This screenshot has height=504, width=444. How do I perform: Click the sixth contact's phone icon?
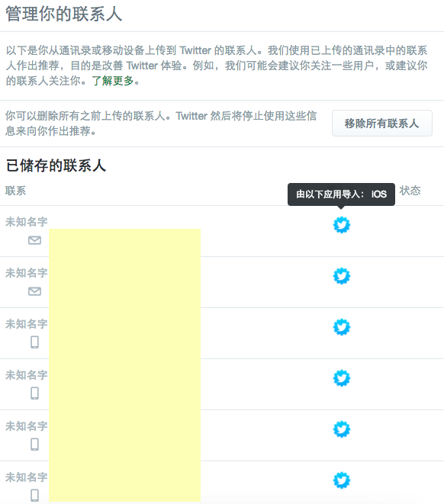coord(35,496)
